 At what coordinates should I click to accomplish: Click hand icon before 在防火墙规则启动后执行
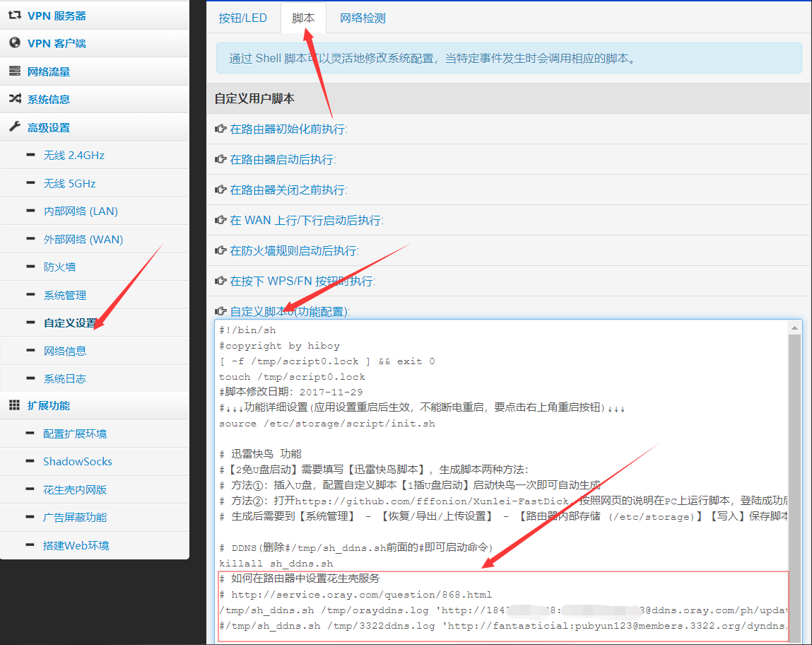220,251
